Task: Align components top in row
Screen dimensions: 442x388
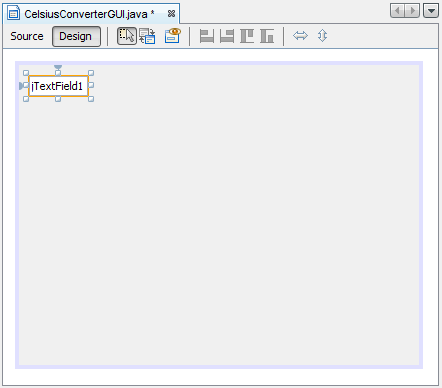Action: 247,36
